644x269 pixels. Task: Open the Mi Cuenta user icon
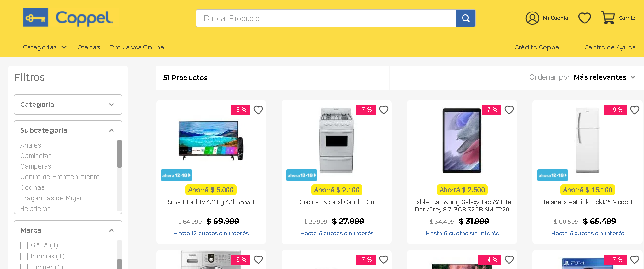(x=532, y=18)
